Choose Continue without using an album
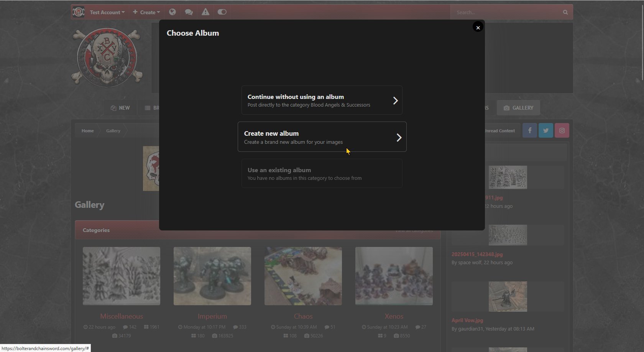This screenshot has width=644, height=352. [x=322, y=100]
